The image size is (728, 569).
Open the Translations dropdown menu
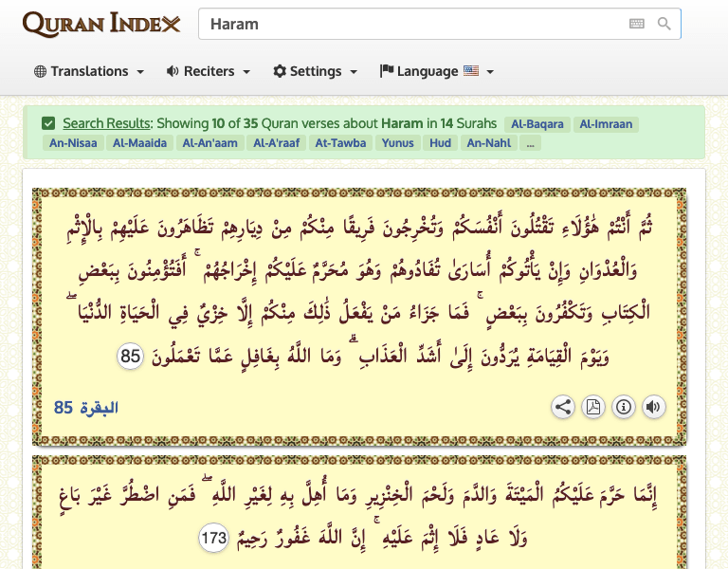click(89, 71)
